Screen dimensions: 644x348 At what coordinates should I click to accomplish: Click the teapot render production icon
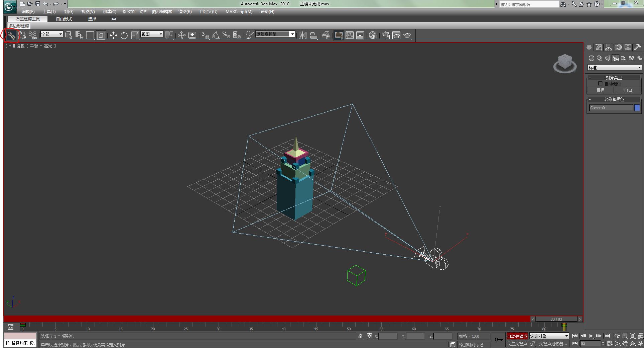point(407,35)
